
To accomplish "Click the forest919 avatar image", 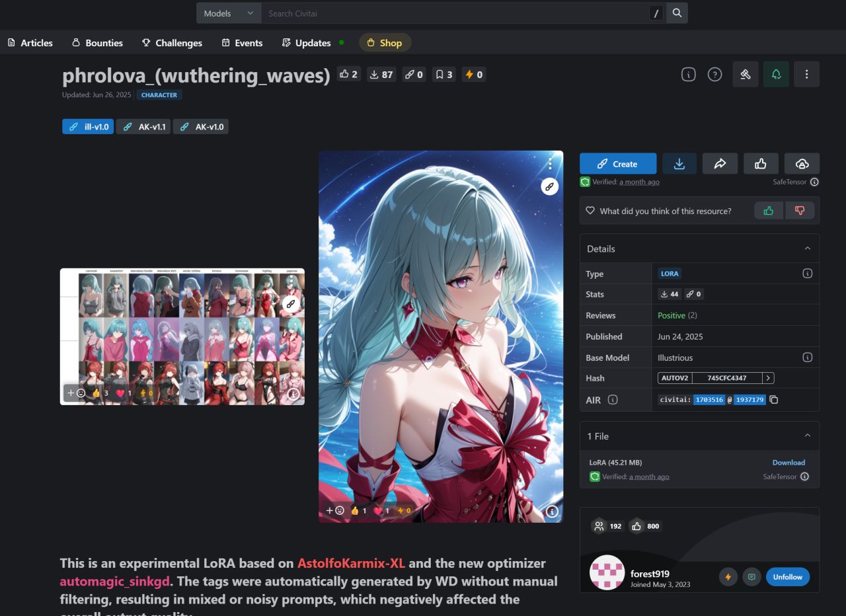I will [607, 572].
